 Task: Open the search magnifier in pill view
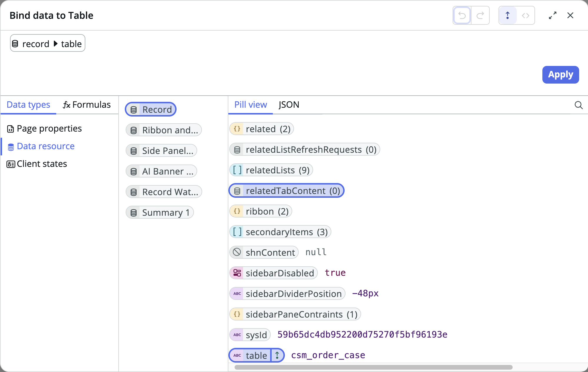[x=579, y=105]
